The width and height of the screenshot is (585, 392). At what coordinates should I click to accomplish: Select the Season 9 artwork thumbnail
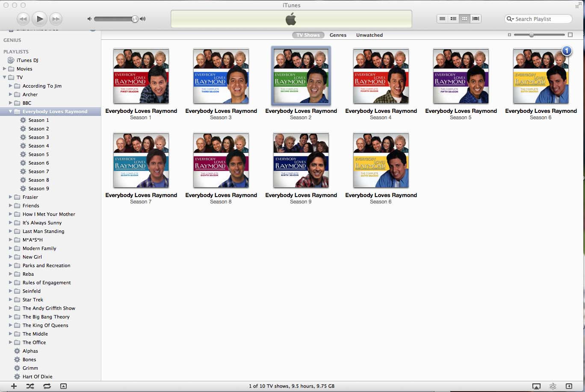click(x=301, y=160)
